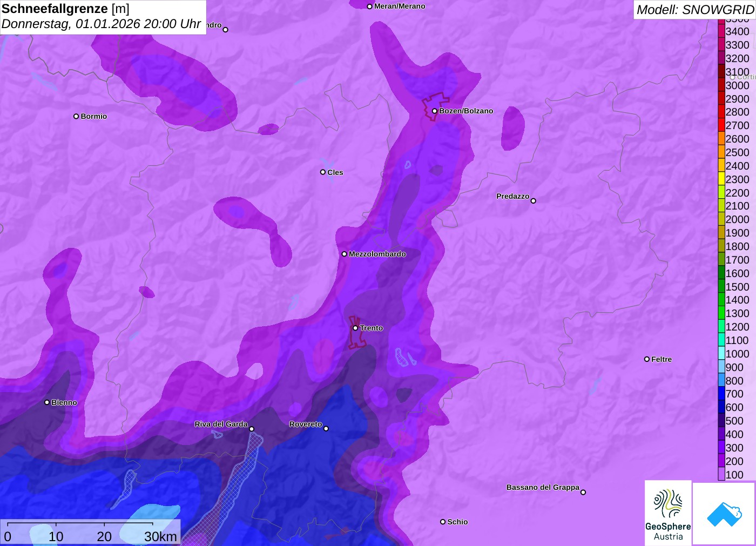Click the Bassano del Grappa label text
Viewport: 756px width, 546px height.
543,487
